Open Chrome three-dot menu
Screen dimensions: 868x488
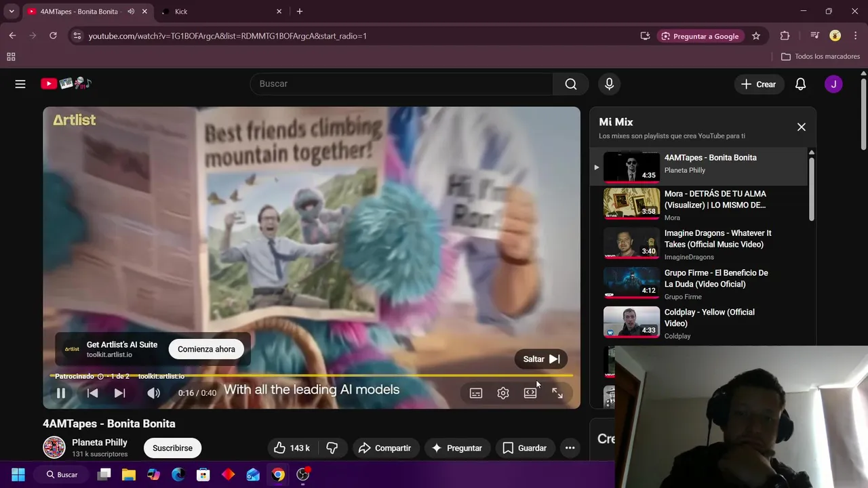(x=855, y=36)
